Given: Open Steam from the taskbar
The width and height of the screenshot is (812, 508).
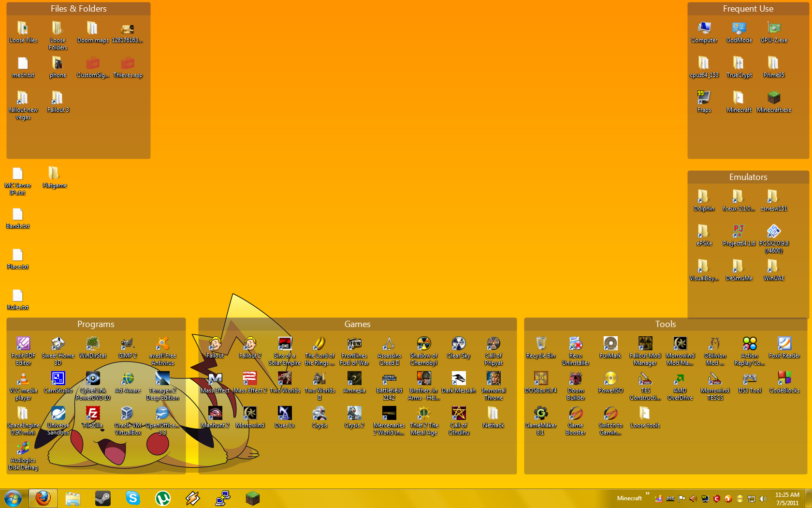Looking at the screenshot, I should [102, 498].
